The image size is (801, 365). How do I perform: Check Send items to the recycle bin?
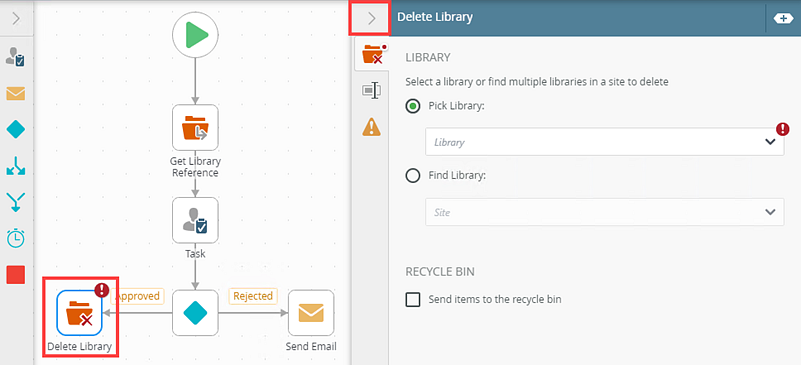tap(412, 299)
